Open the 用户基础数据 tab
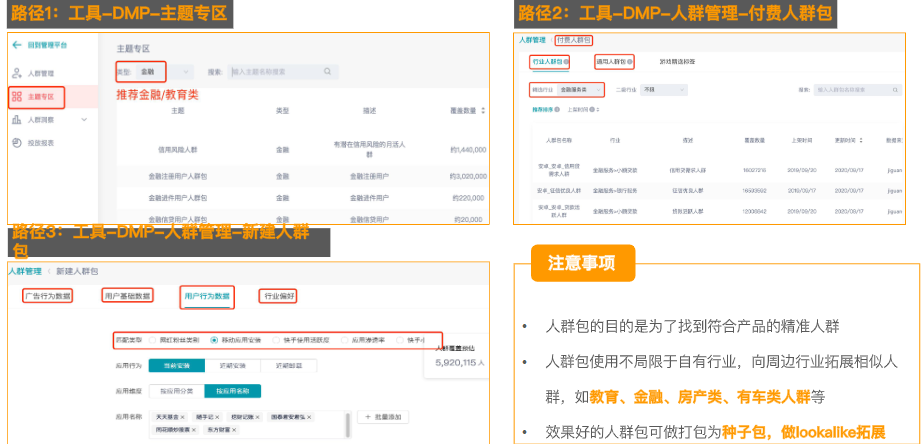921x444 pixels. pos(127,296)
